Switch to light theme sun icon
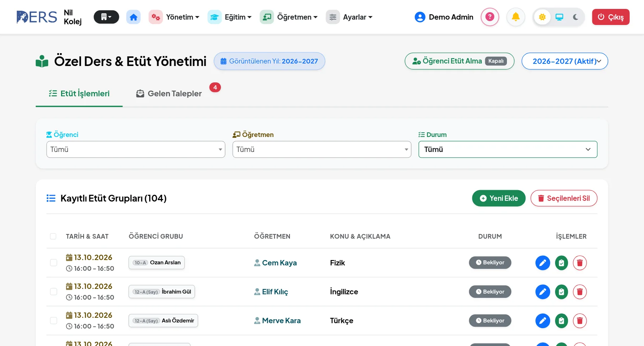This screenshot has width=644, height=346. point(542,17)
